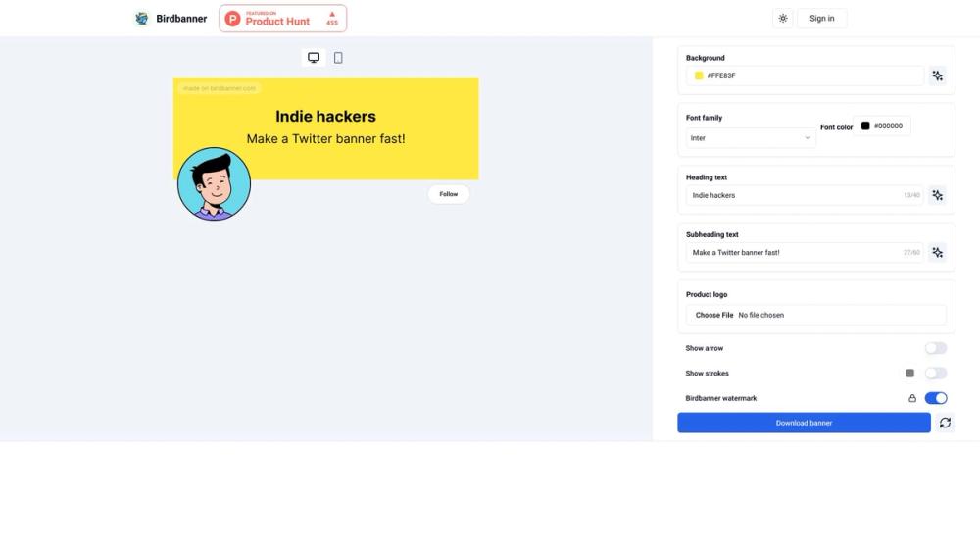Open the Inter font family dropdown
Screen dimensions: 980x552
coord(751,138)
